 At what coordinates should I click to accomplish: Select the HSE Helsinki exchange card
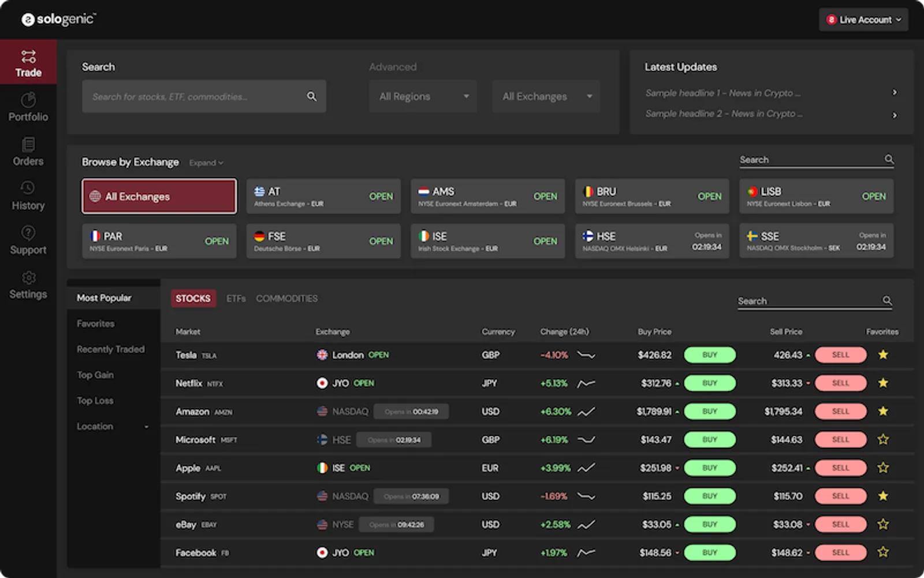click(x=652, y=241)
